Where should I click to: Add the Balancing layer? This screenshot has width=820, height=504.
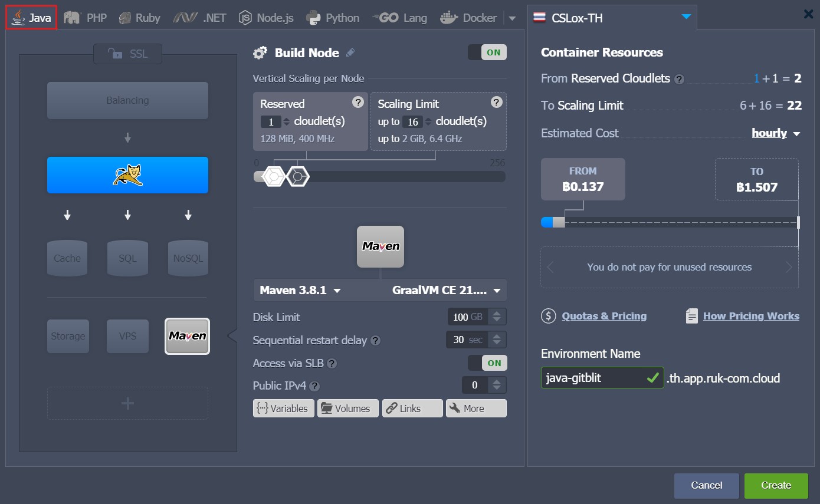(x=127, y=100)
